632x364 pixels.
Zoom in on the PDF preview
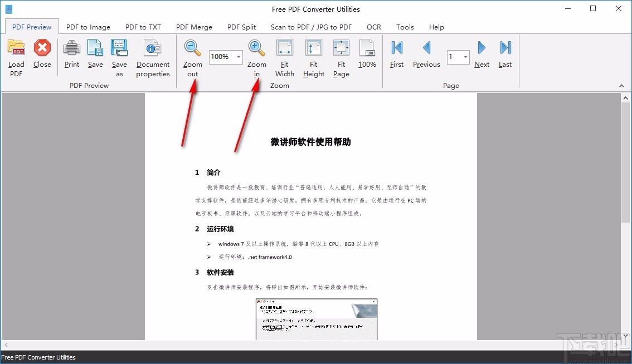256,56
